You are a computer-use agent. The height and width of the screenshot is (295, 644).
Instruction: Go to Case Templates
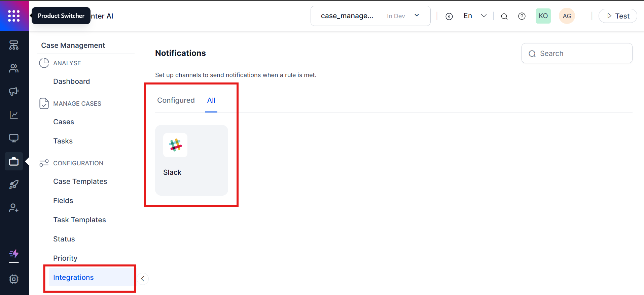(80, 182)
